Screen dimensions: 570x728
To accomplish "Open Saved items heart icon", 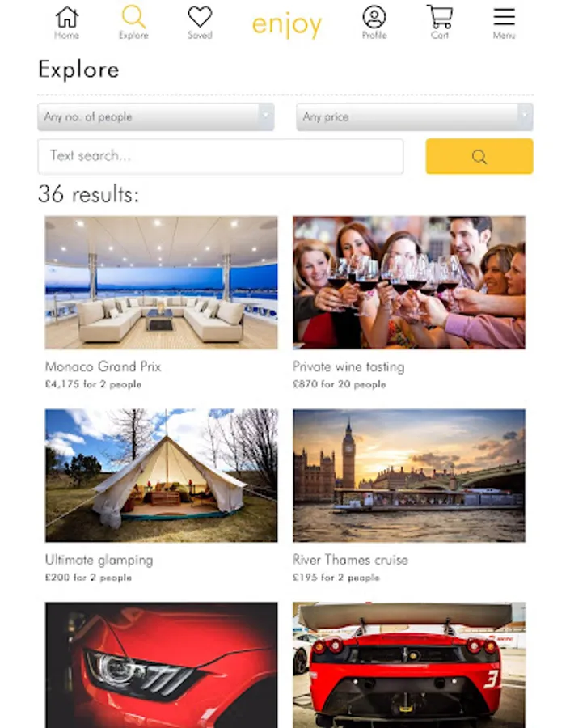I will pos(200,17).
